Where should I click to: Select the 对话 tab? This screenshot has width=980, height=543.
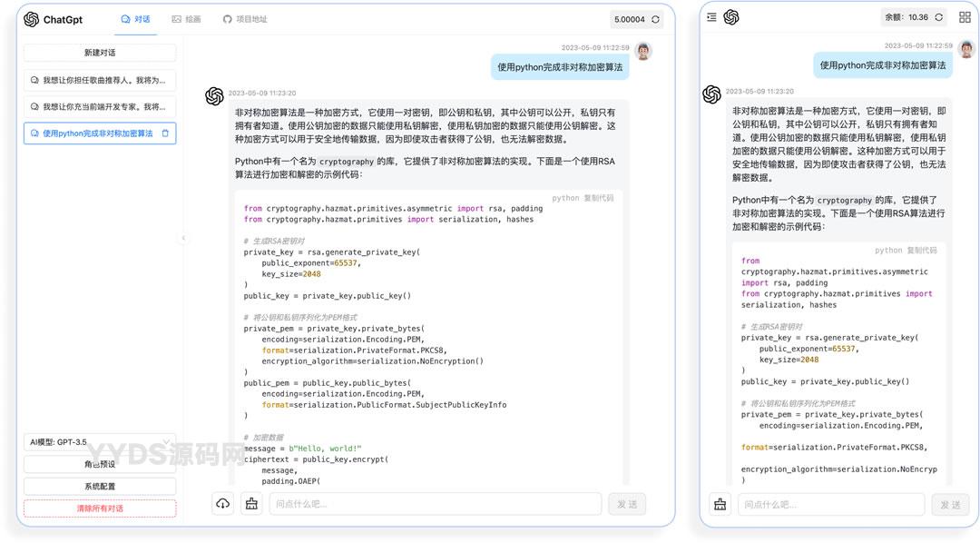click(x=136, y=19)
